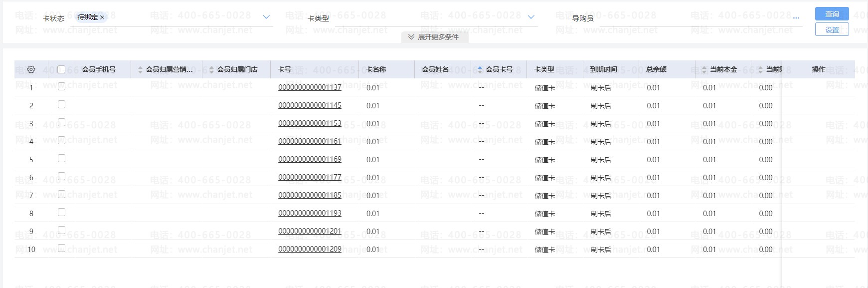The width and height of the screenshot is (868, 288).
Task: Open card number 0000000000001185
Action: [x=310, y=195]
